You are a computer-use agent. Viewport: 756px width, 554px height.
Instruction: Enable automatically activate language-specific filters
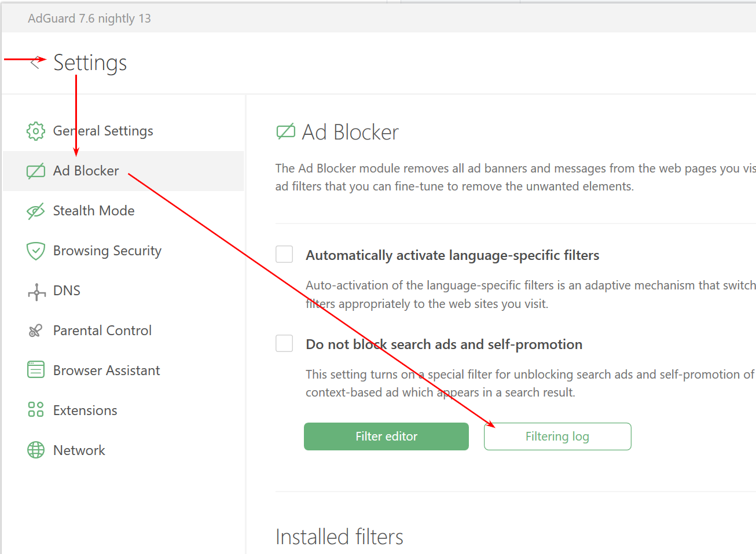[x=284, y=254]
